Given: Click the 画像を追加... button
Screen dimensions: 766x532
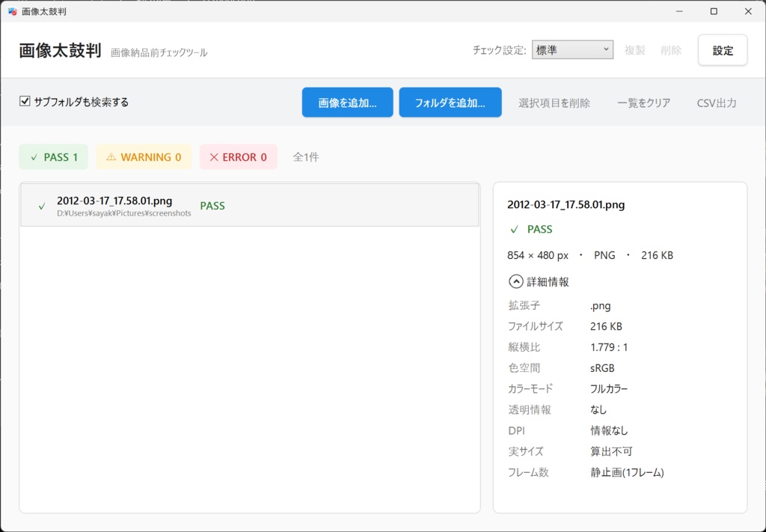Looking at the screenshot, I should click(347, 103).
